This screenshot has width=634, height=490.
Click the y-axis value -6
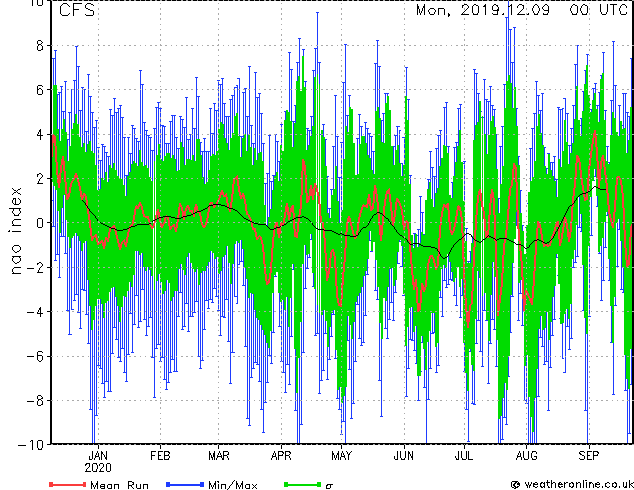click(x=35, y=356)
